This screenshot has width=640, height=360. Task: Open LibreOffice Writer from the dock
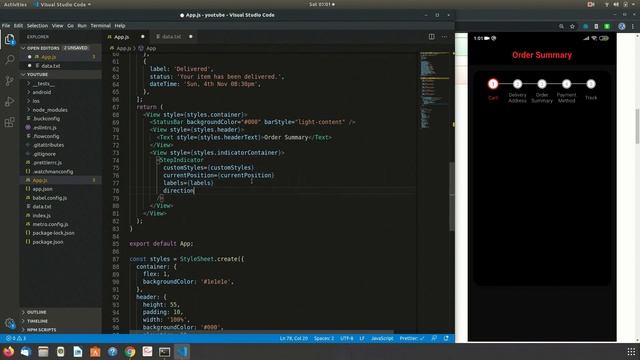[x=78, y=351]
